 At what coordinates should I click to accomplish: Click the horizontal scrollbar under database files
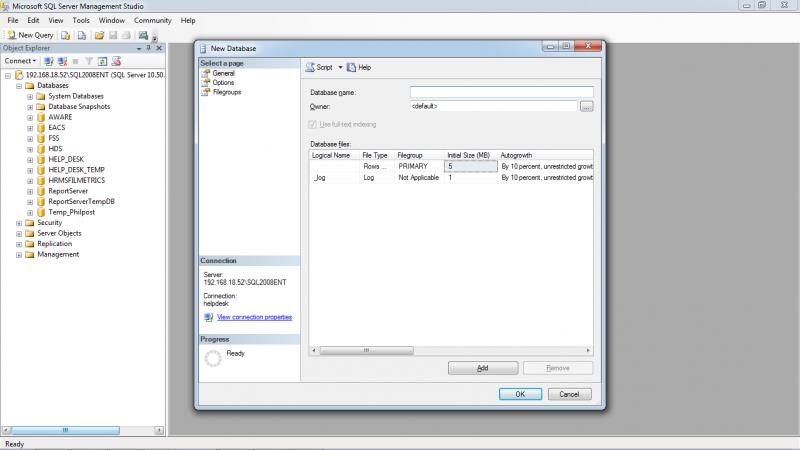point(450,350)
